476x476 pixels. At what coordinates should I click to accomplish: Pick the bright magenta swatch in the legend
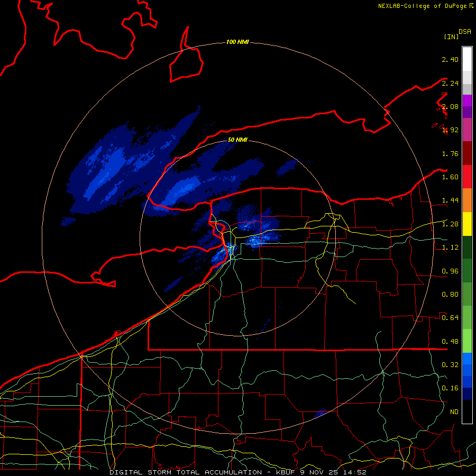point(467,100)
